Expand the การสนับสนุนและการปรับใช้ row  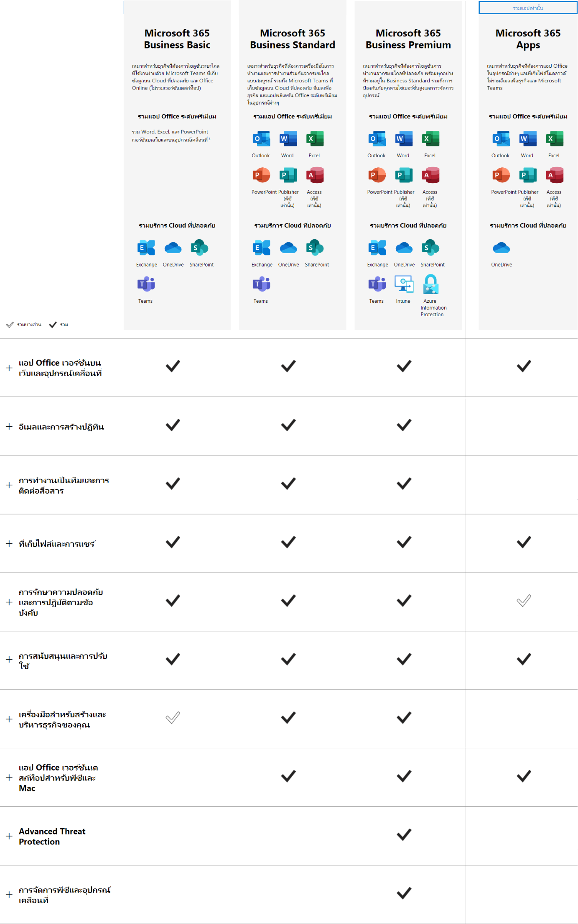[x=9, y=660]
